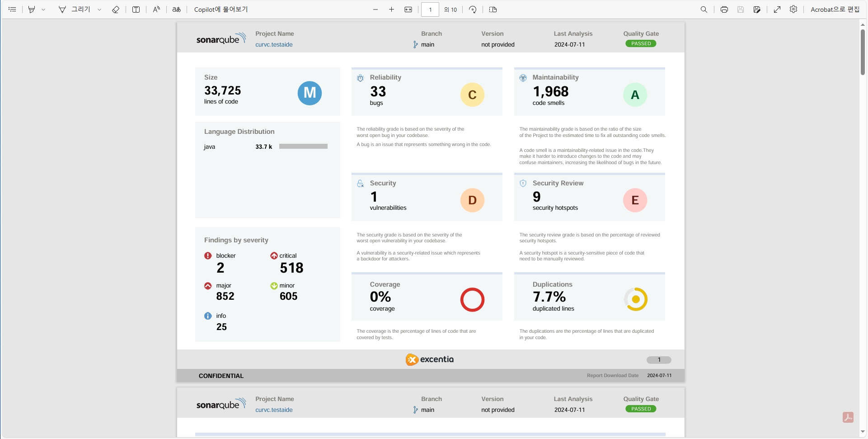Screen dimensions: 868x439
Task: Click the Adobe Acrobat floating icon
Action: coord(848,417)
